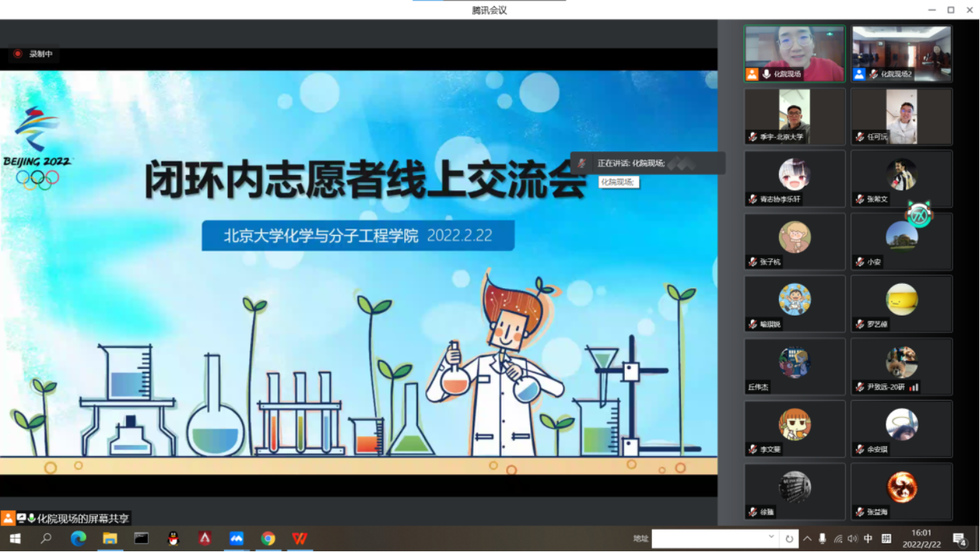Click the 录制中 recording indicator
The height and width of the screenshot is (552, 980).
click(34, 54)
